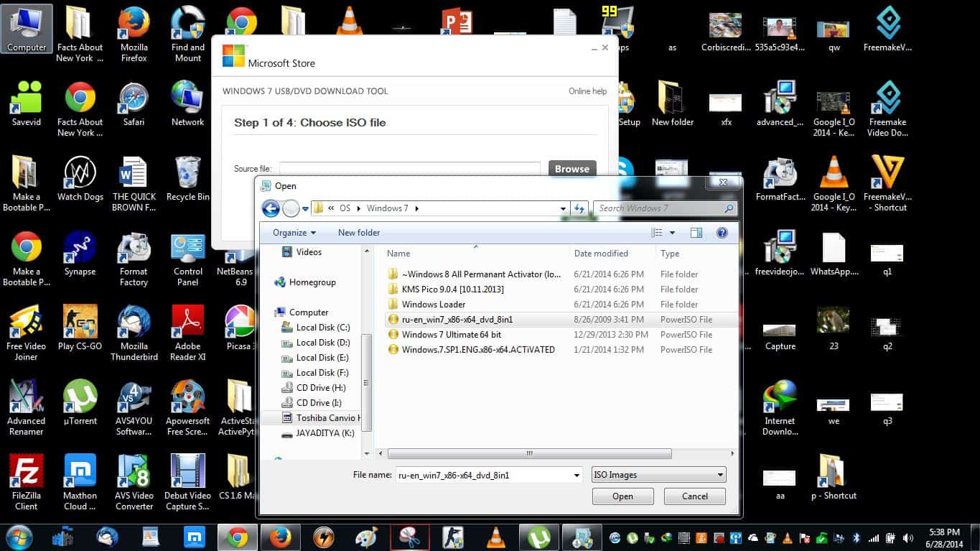
Task: Select JAYADITYA (K:) drive in the sidebar
Action: tap(317, 433)
